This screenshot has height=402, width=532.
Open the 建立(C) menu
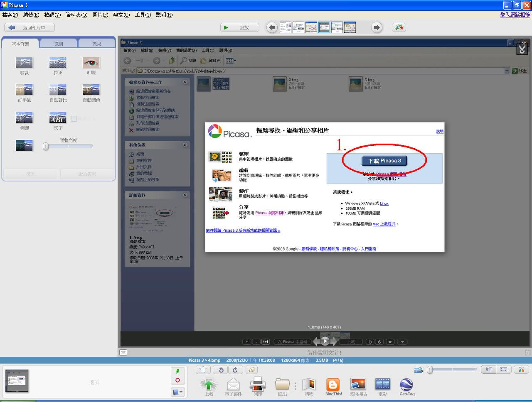121,15
